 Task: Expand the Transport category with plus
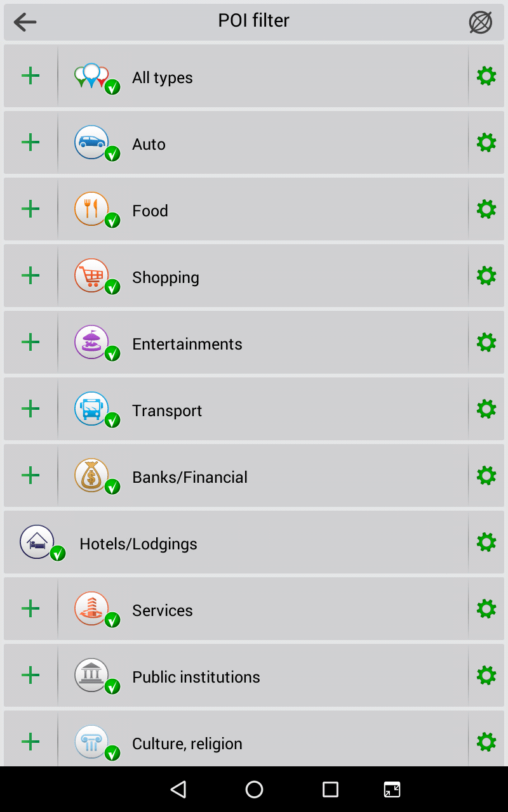[x=30, y=409]
